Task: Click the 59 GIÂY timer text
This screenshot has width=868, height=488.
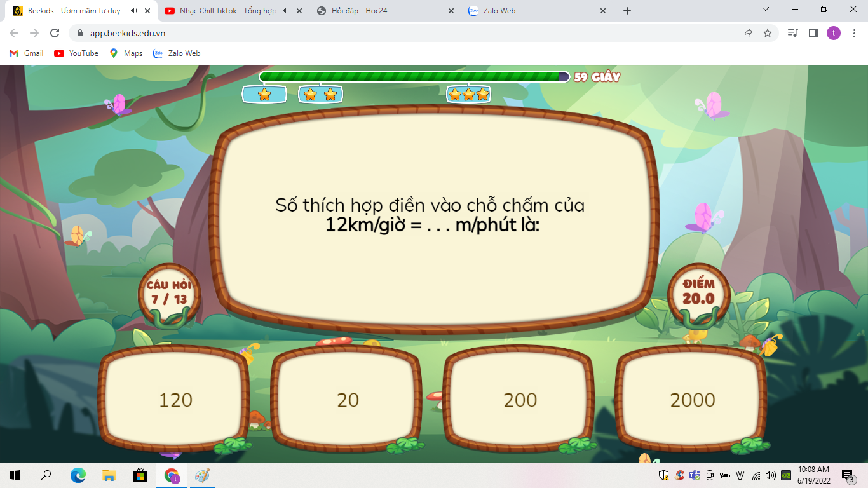Action: point(597,77)
